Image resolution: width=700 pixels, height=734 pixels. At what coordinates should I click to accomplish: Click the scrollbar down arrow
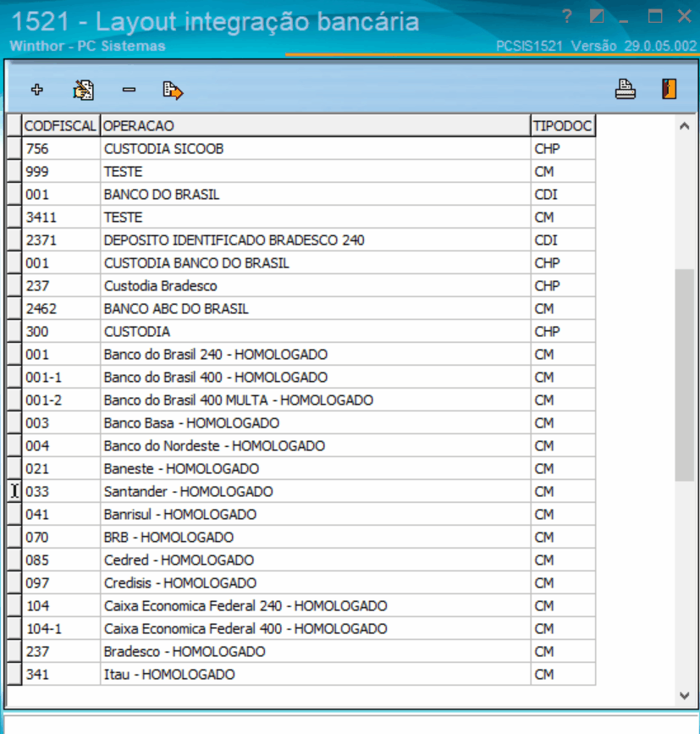coord(685,696)
